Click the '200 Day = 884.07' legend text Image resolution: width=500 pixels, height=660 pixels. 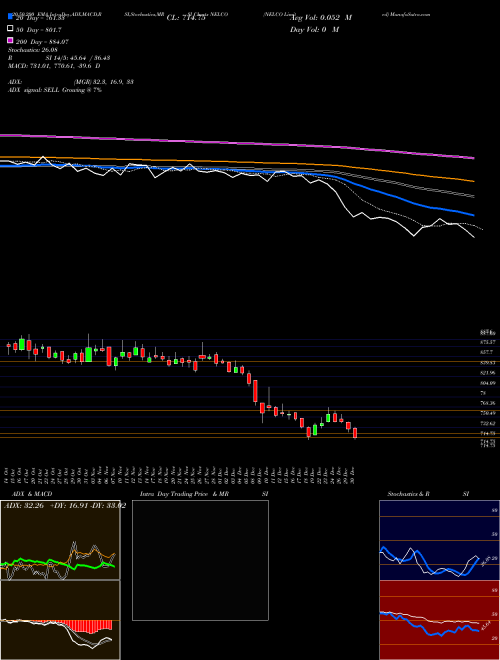42,42
